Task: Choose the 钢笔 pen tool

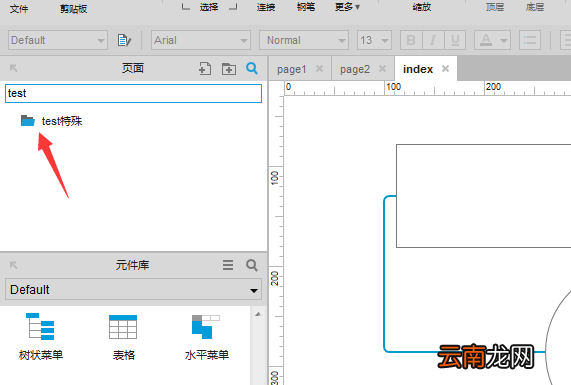Action: [x=306, y=7]
